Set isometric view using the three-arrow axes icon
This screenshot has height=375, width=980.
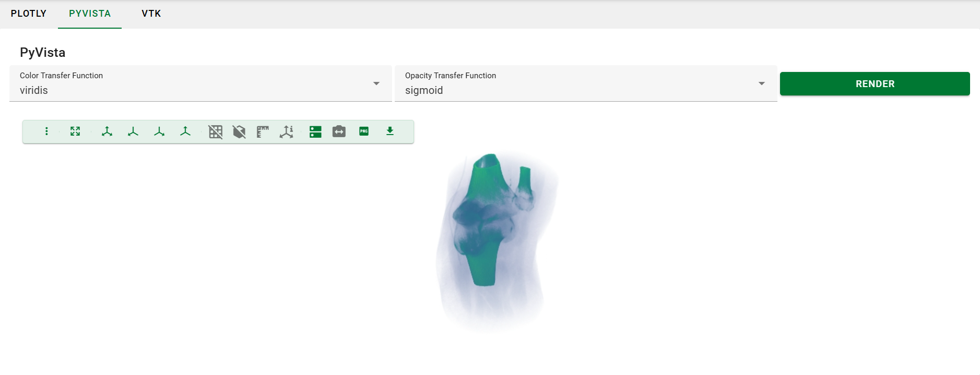(x=107, y=131)
